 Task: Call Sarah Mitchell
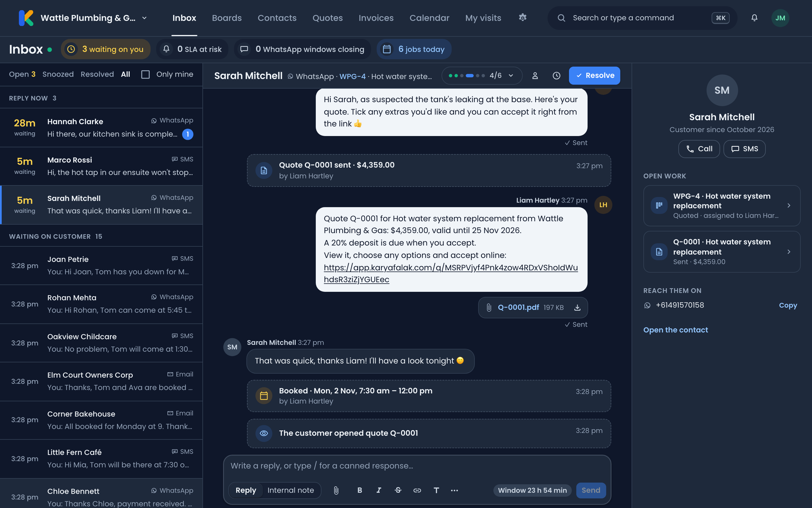tap(699, 149)
